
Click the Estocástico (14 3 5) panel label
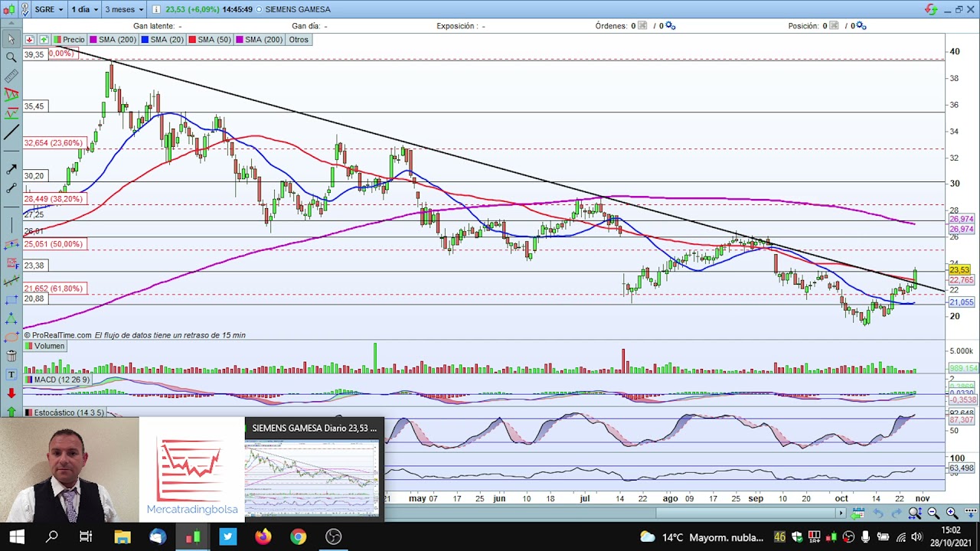tap(64, 412)
